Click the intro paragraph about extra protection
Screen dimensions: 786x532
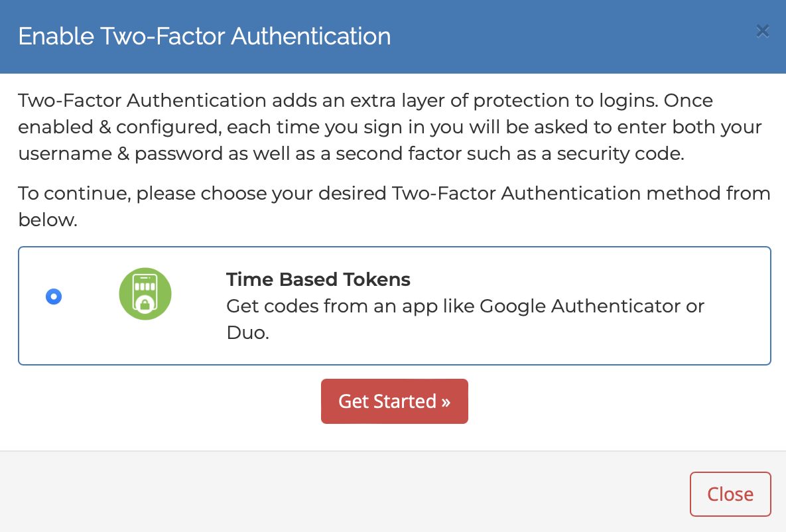(x=390, y=127)
